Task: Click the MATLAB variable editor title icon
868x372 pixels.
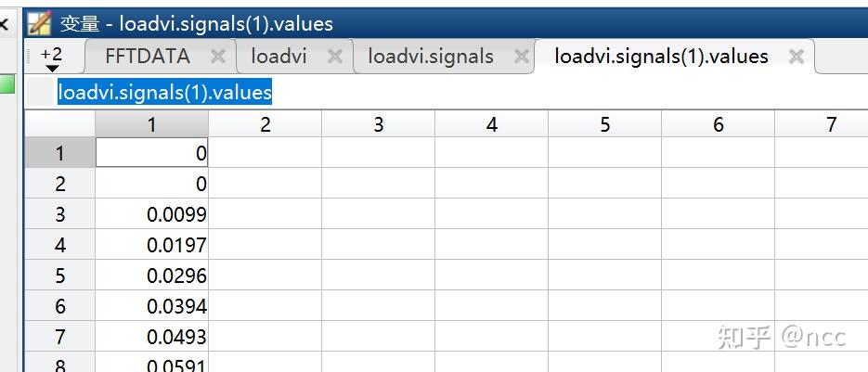Action: (x=38, y=22)
